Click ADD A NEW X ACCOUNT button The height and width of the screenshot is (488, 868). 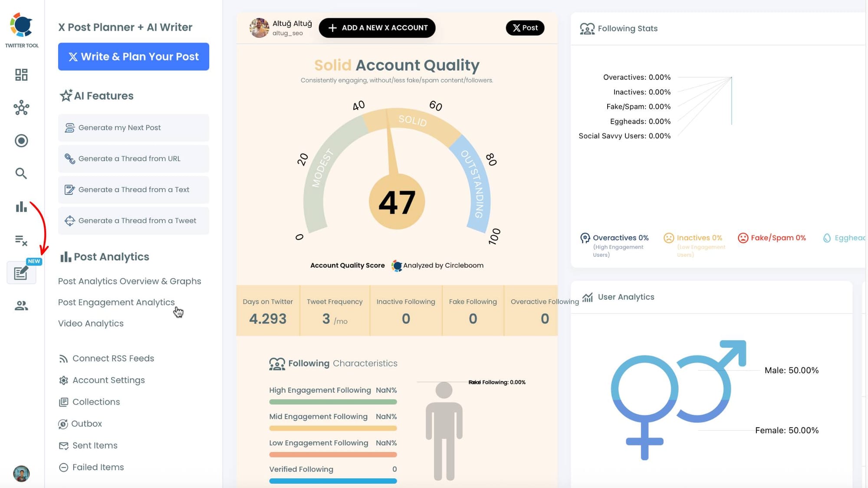(x=377, y=28)
